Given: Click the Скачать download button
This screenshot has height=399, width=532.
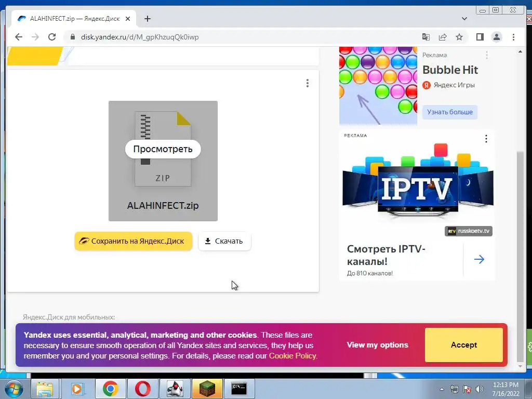Looking at the screenshot, I should [x=224, y=241].
